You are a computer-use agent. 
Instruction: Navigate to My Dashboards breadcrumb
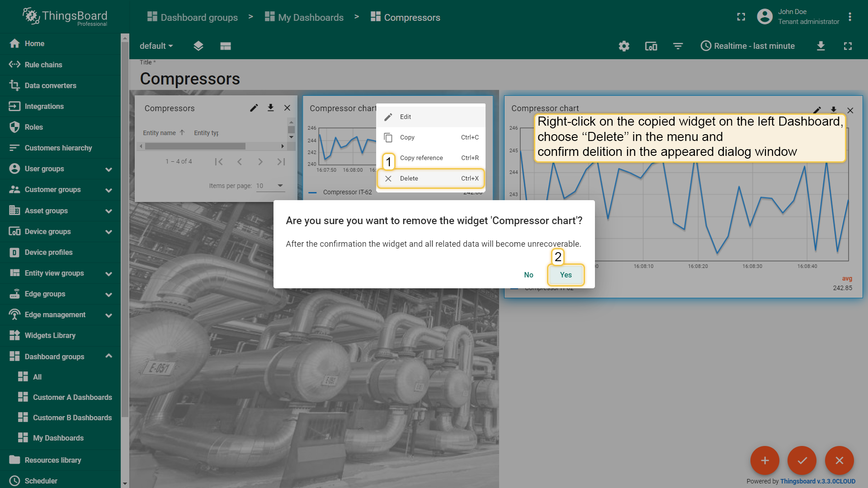(304, 17)
